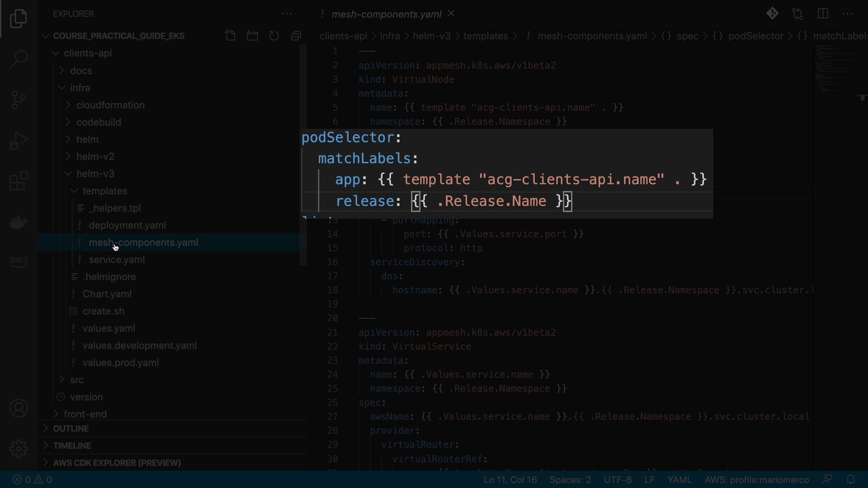
Task: Refresh the Explorer file tree
Action: (x=274, y=36)
